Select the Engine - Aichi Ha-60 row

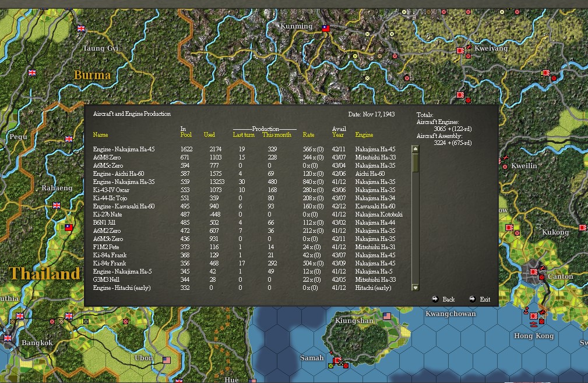[248, 173]
